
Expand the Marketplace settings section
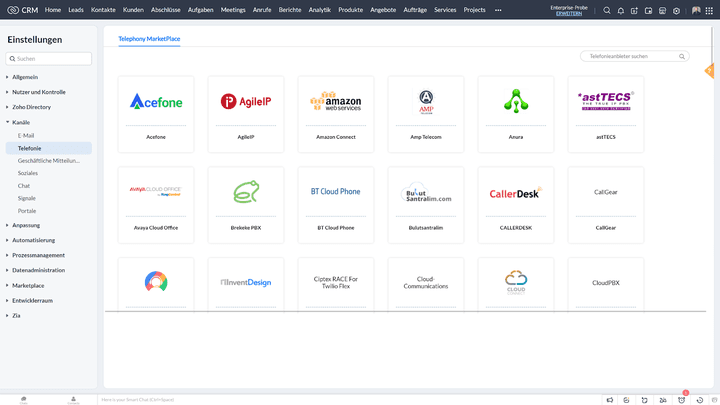(28, 285)
